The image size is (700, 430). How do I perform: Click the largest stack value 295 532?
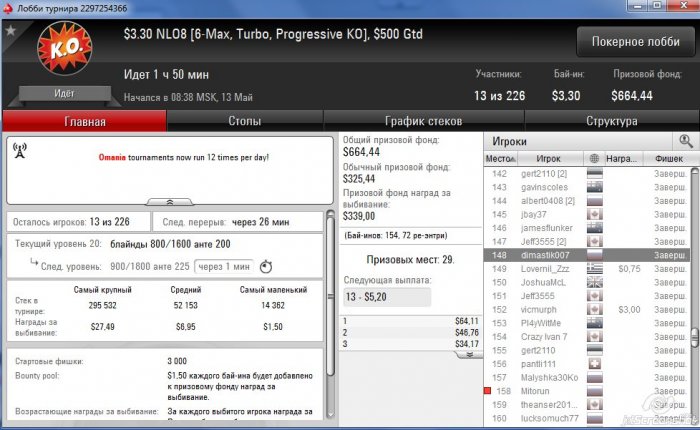point(102,305)
